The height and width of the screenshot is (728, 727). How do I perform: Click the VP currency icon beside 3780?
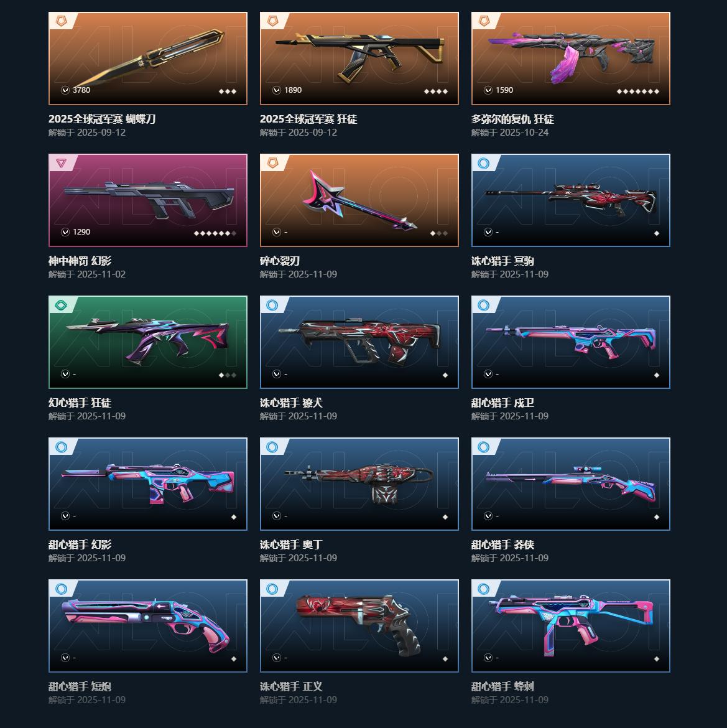coord(65,90)
